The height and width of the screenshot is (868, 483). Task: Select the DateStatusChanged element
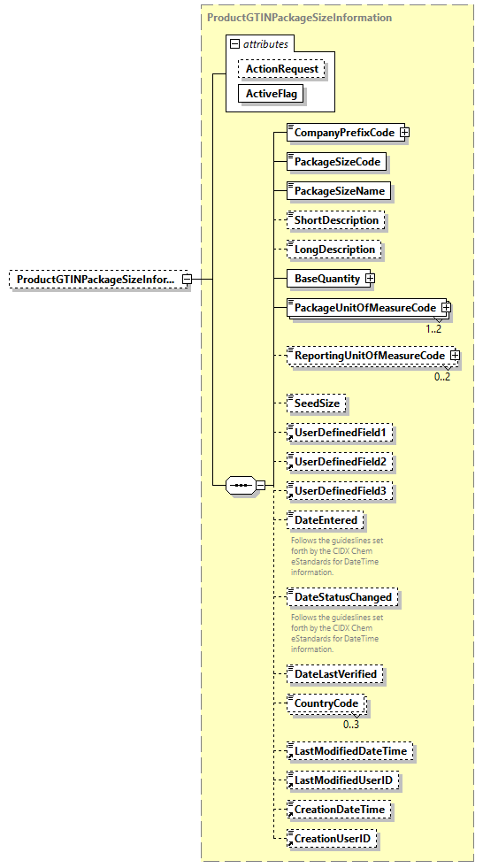[342, 597]
